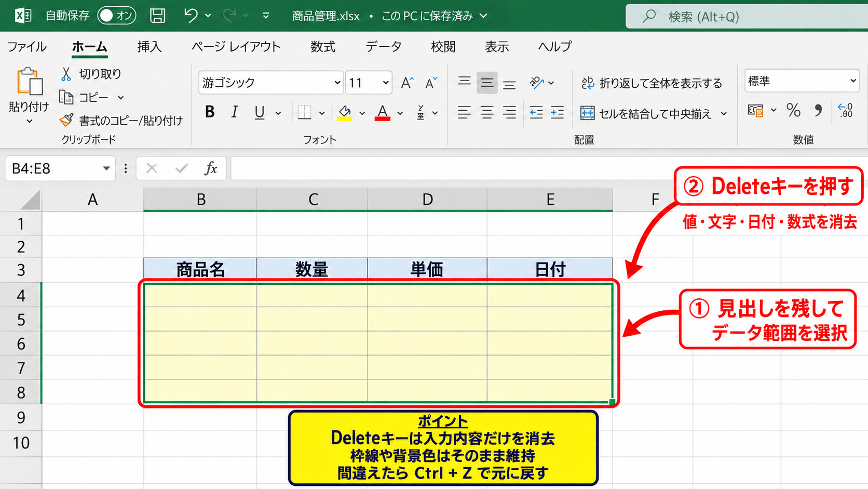Click the decrease indent icon
Screen dimensions: 868x489
pyautogui.click(x=536, y=112)
